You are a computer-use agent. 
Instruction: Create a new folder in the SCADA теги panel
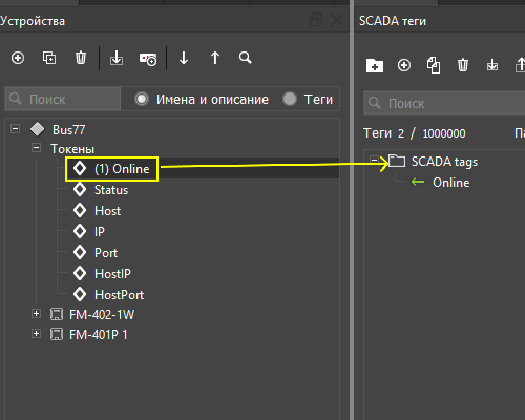coord(374,66)
